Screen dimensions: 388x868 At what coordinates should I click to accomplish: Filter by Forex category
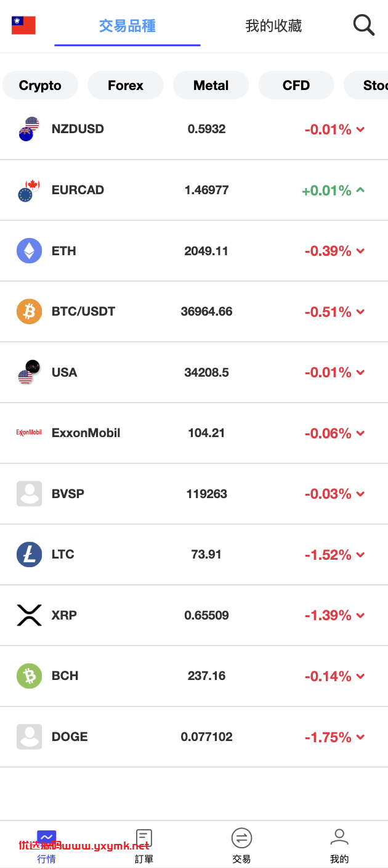click(x=126, y=85)
